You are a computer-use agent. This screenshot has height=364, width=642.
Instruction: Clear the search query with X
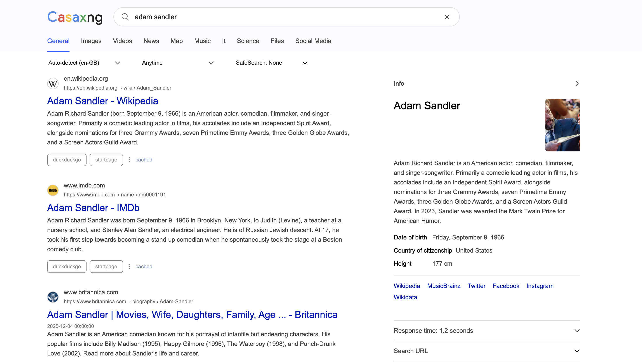tap(447, 17)
